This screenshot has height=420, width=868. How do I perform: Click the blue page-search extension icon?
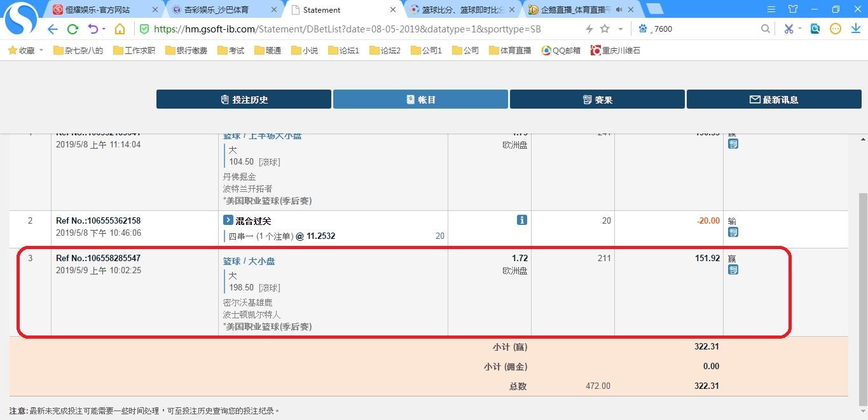tap(815, 29)
